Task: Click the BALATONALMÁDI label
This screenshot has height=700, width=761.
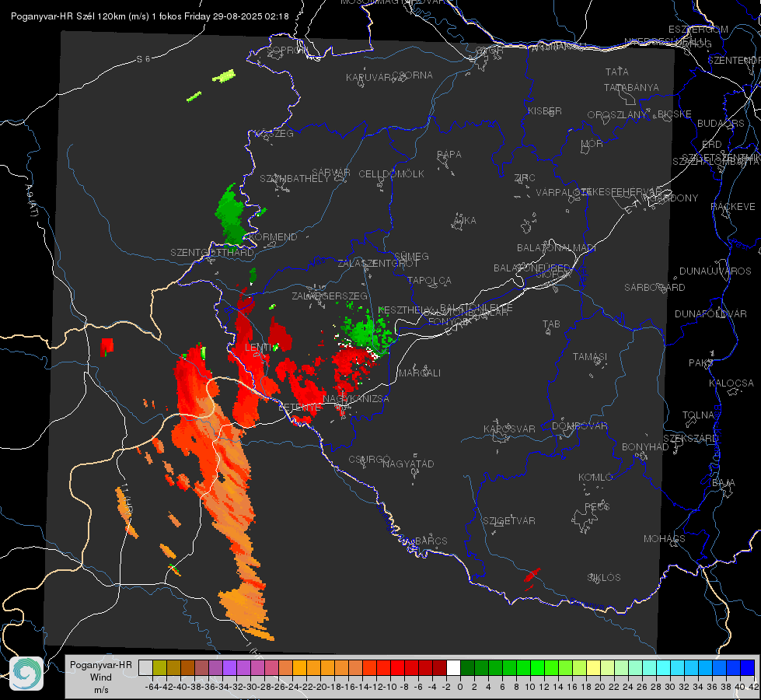Action: point(557,248)
